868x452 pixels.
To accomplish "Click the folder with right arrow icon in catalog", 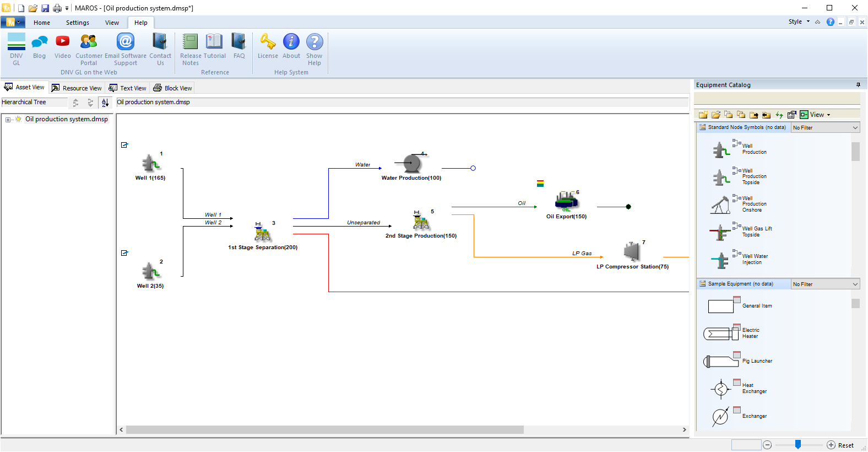I will [754, 115].
